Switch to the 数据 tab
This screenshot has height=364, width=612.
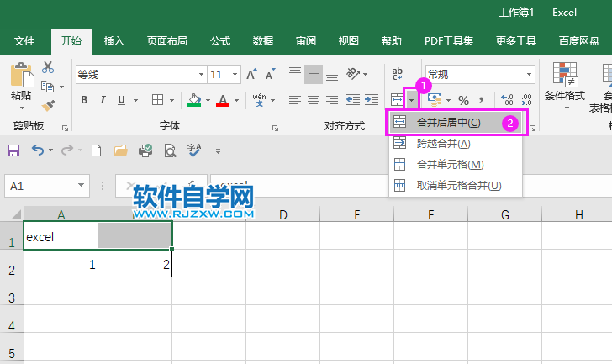262,41
